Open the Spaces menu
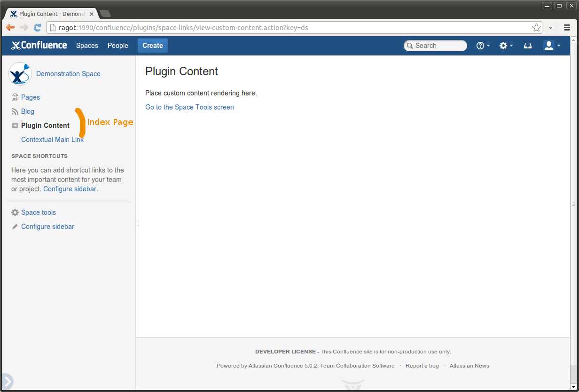The height and width of the screenshot is (392, 579). point(87,46)
